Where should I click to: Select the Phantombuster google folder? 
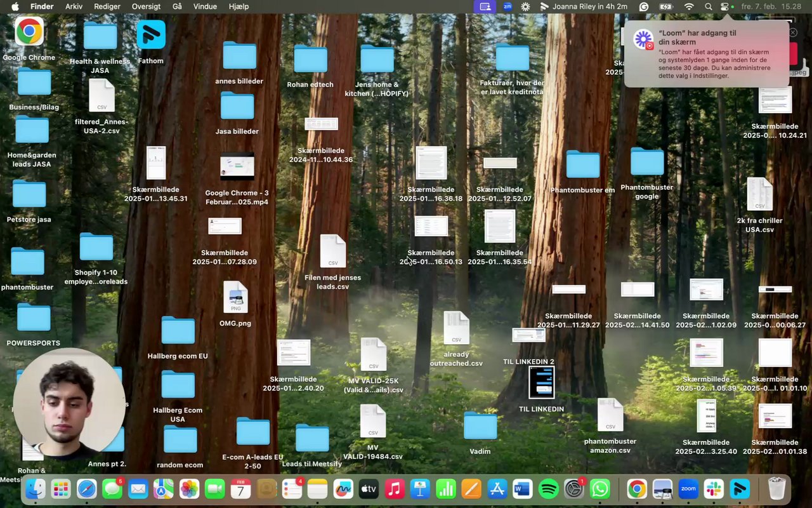click(x=646, y=162)
